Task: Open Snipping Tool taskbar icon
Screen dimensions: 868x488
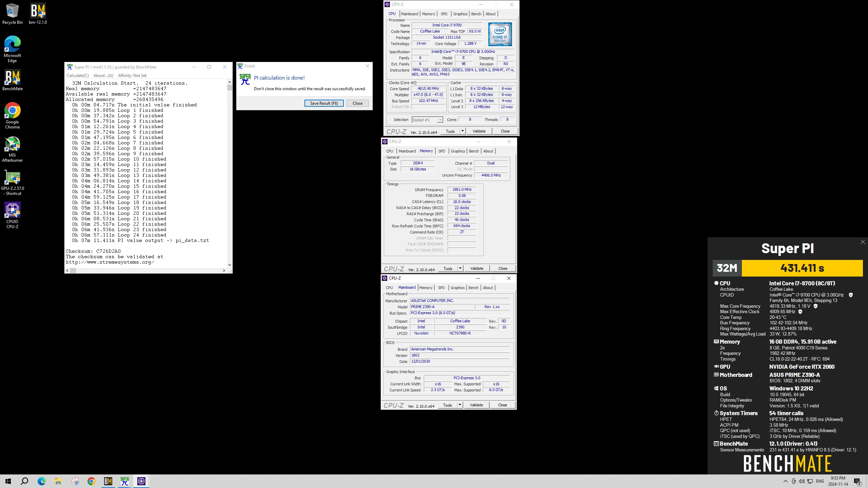Action: point(75,481)
